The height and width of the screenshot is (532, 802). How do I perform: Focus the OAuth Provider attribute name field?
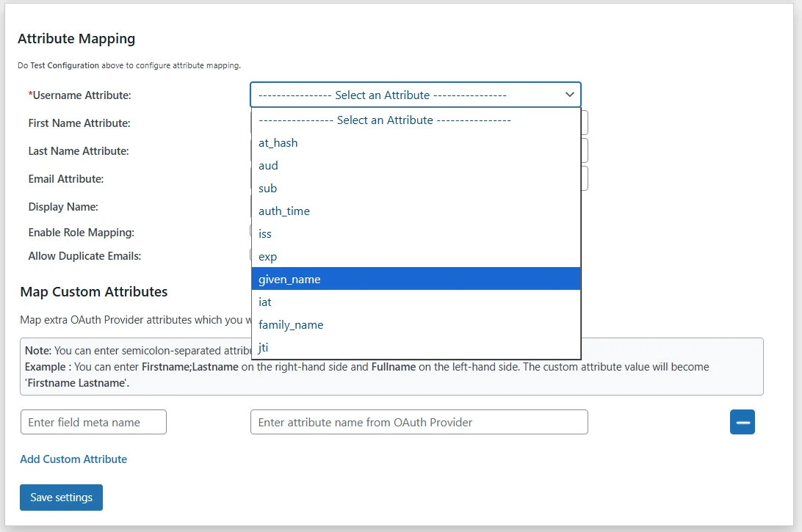tap(419, 422)
